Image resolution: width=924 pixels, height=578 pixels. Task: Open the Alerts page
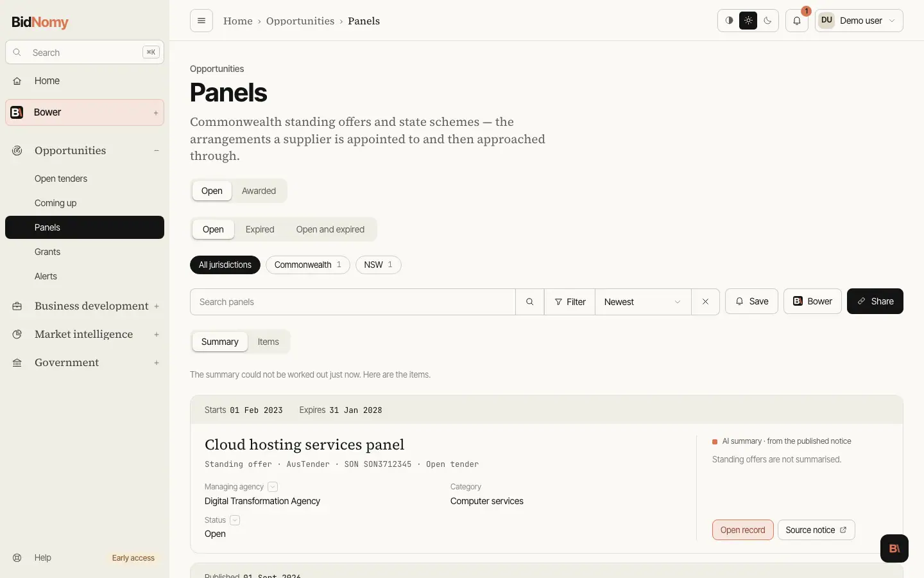46,276
